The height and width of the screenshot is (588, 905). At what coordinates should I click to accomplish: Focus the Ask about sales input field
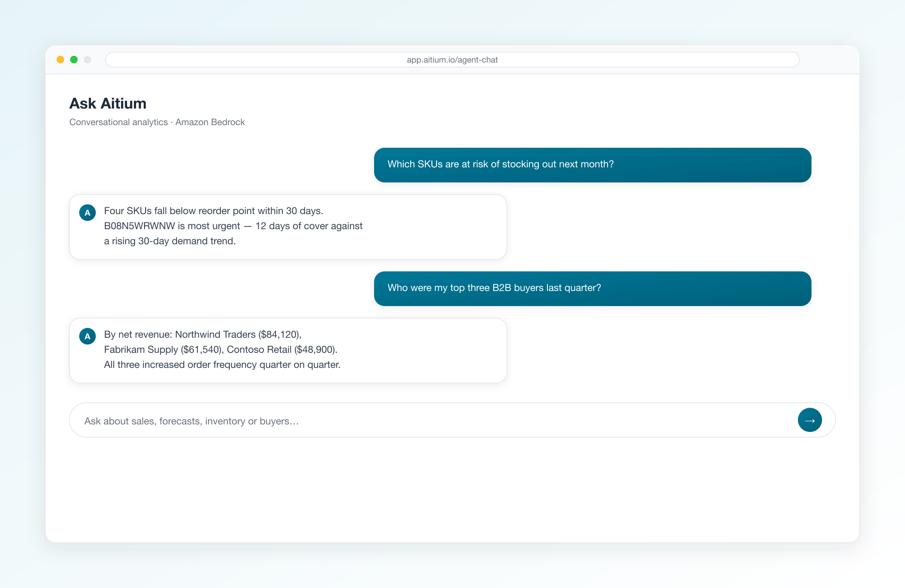pos(452,420)
